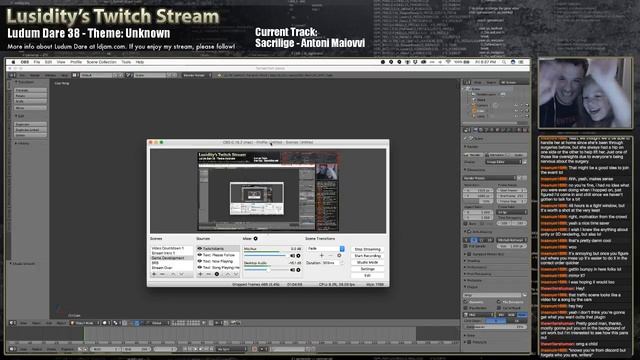Open Mic/Aux gear options
This screenshot has width=640, height=360.
pyautogui.click(x=298, y=256)
